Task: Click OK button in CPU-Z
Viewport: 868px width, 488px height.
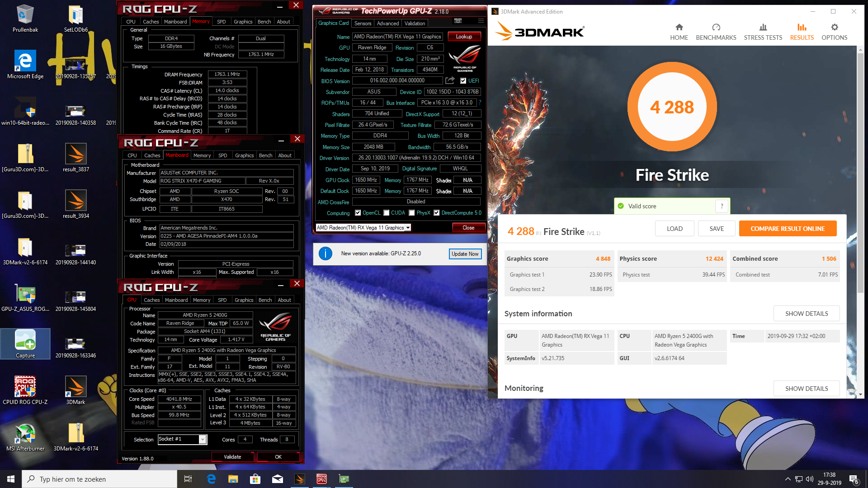Action: 278,457
